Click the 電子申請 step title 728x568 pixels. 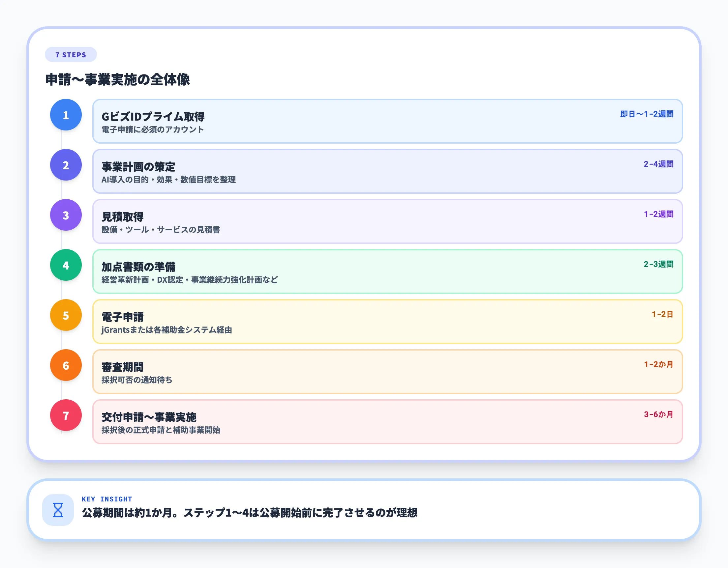click(x=122, y=317)
